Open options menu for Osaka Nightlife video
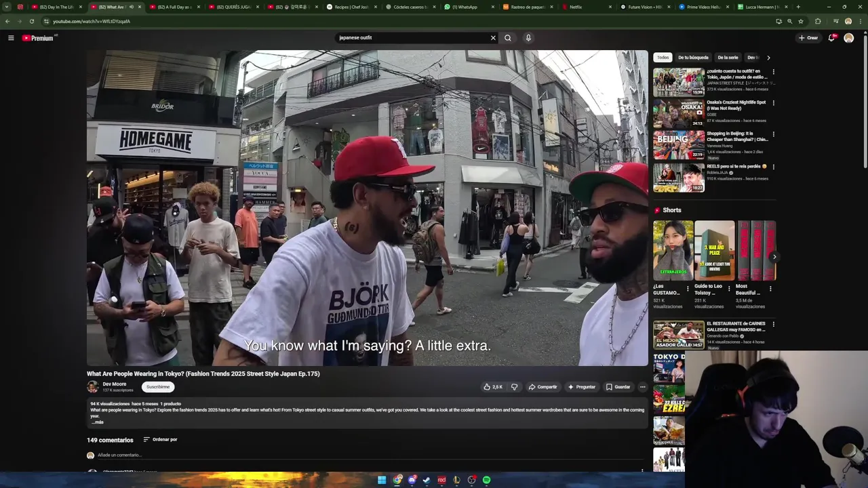Viewport: 868px width, 488px height. click(x=773, y=103)
